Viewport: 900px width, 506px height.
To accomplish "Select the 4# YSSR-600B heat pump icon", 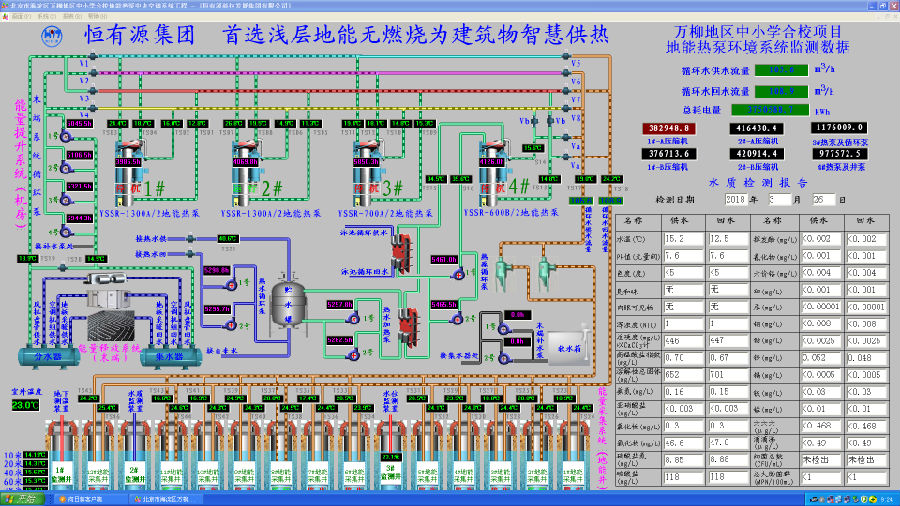I will click(492, 168).
